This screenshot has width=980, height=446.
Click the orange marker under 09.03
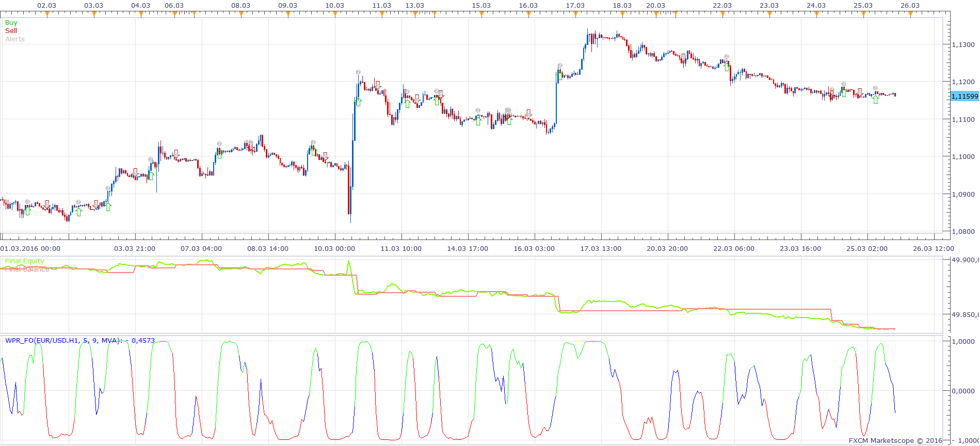[x=288, y=14]
